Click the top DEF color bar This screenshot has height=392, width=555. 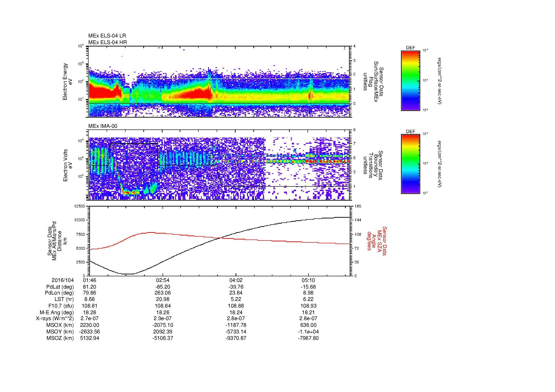point(410,80)
